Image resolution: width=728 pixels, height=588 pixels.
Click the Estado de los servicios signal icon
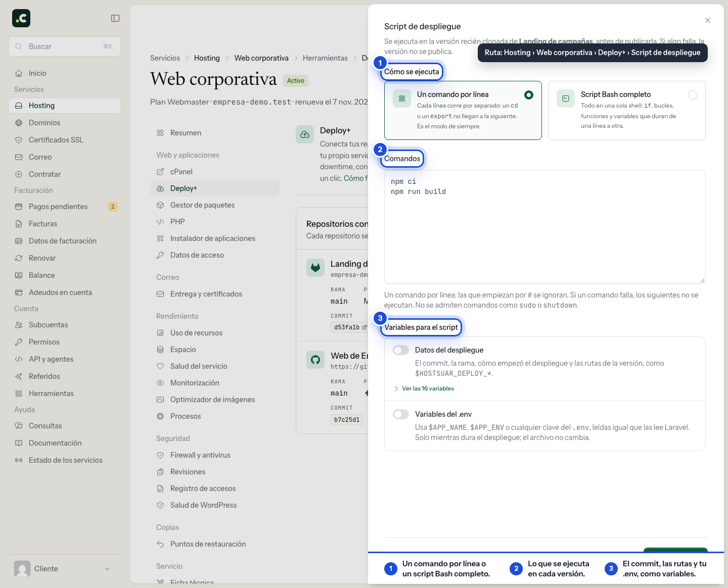[19, 460]
